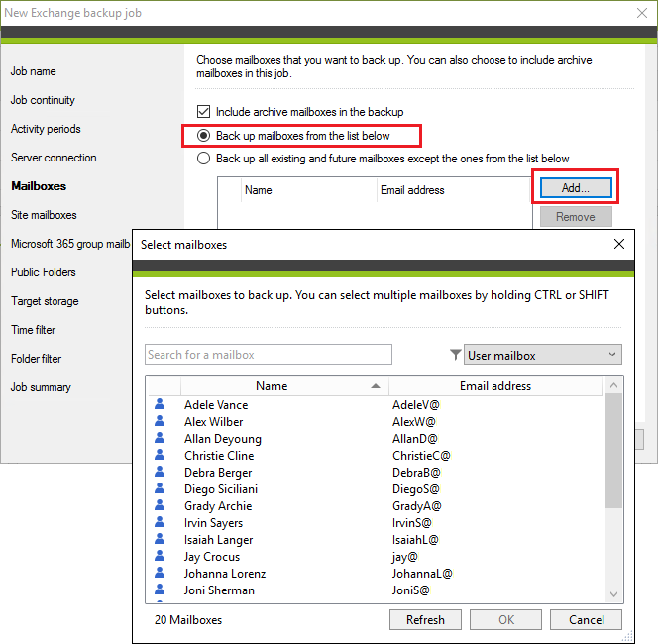
Task: Click Cancel in Select mailboxes dialog
Action: coord(586,619)
